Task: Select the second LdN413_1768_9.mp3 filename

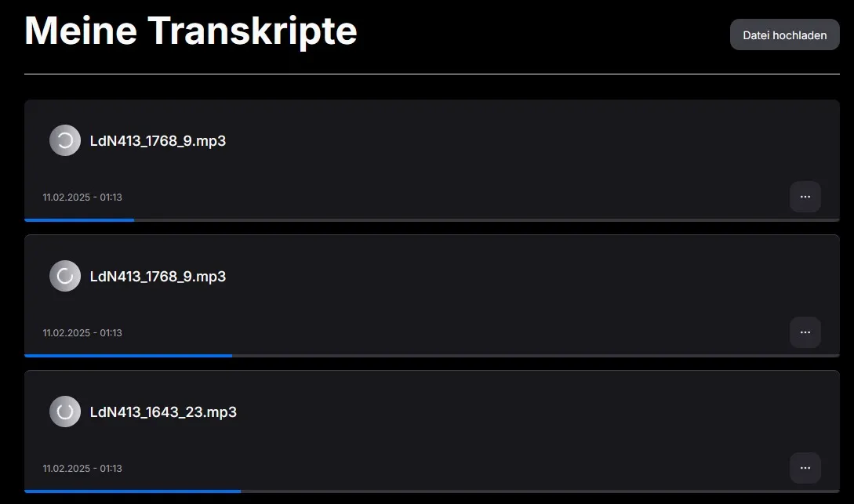Action: [x=158, y=276]
